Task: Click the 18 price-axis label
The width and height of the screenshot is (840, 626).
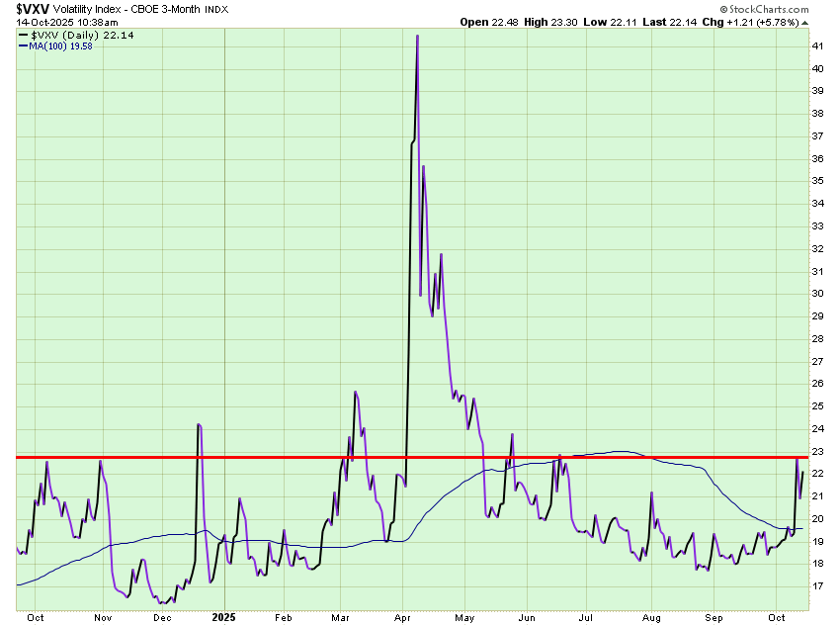Action: pos(817,564)
